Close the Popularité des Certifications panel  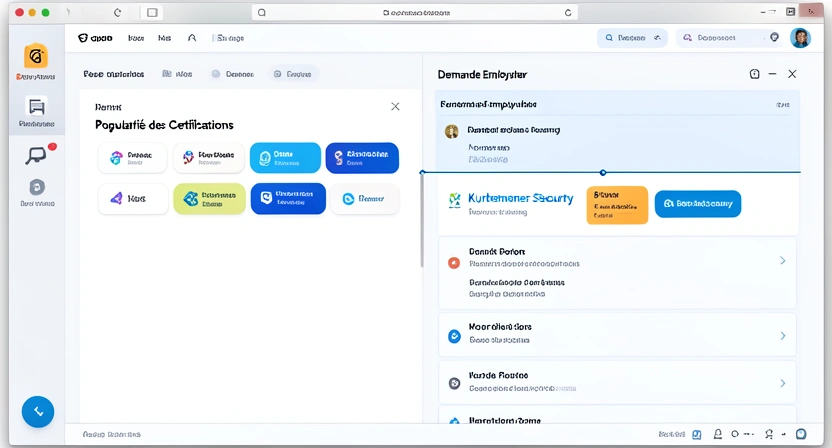coord(395,106)
